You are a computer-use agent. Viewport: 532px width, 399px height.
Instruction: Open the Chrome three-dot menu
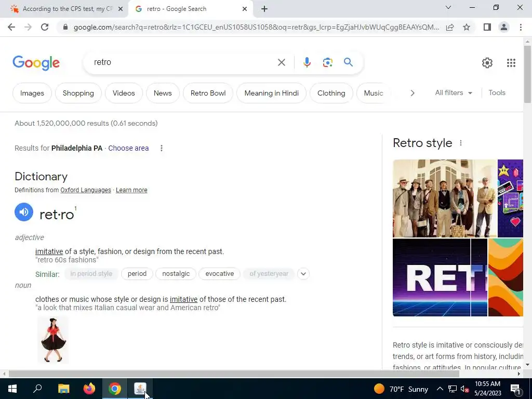point(521,27)
